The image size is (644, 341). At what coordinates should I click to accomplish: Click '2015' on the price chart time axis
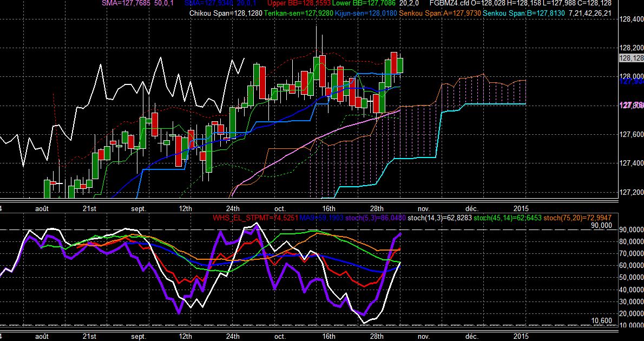(521, 209)
